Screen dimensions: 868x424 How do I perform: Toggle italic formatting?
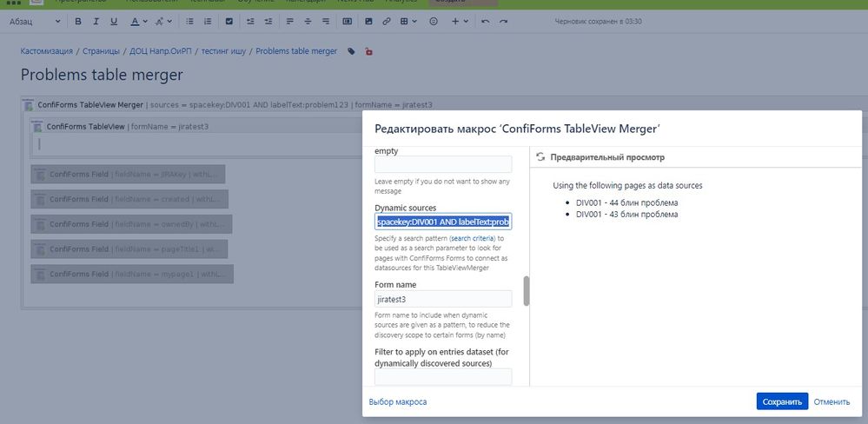point(96,22)
